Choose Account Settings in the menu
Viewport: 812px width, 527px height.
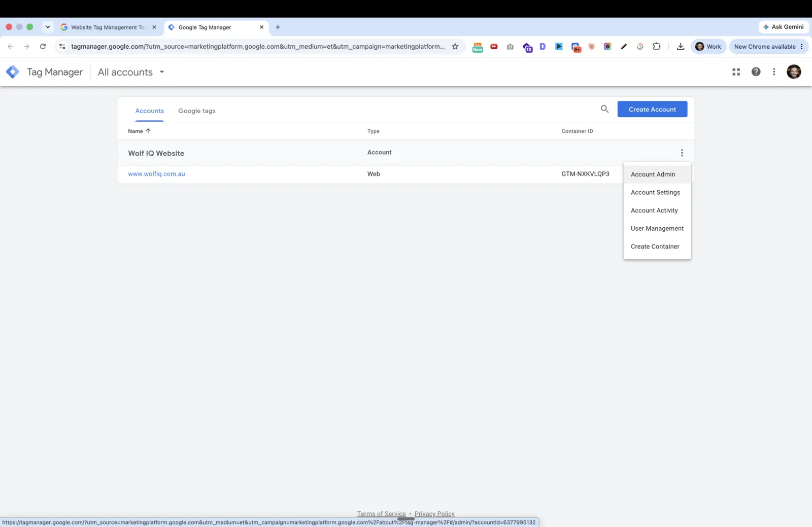point(657,193)
